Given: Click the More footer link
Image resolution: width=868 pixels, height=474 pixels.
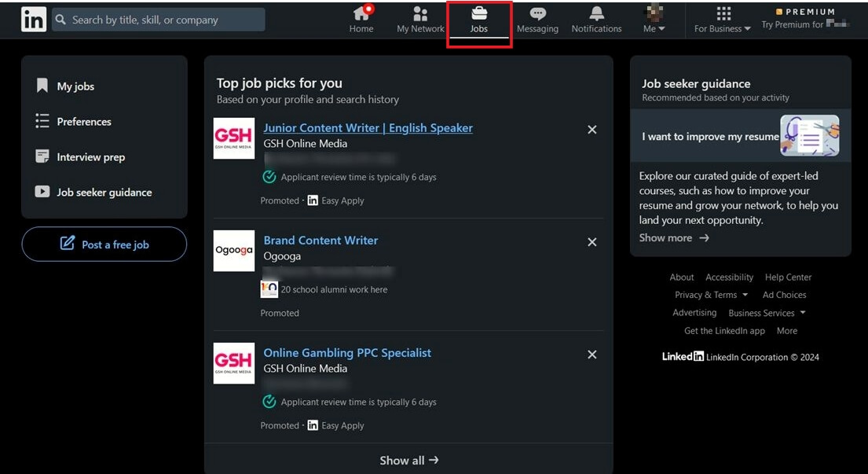Looking at the screenshot, I should pyautogui.click(x=786, y=331).
